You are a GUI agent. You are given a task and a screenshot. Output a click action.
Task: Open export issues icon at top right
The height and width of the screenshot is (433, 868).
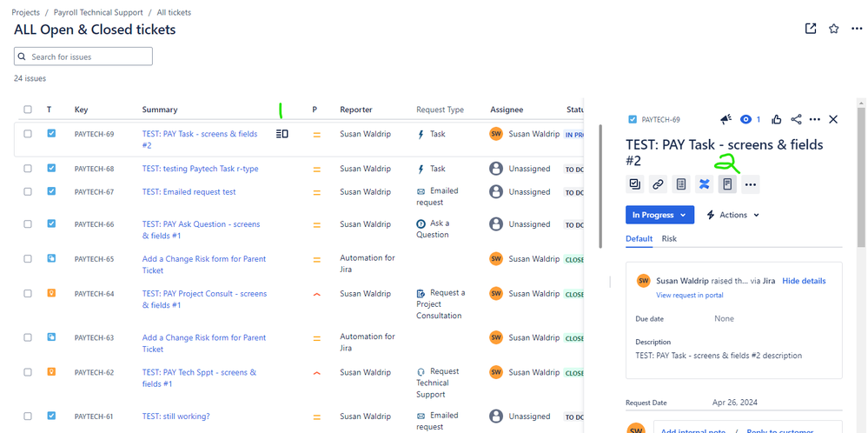tap(811, 29)
